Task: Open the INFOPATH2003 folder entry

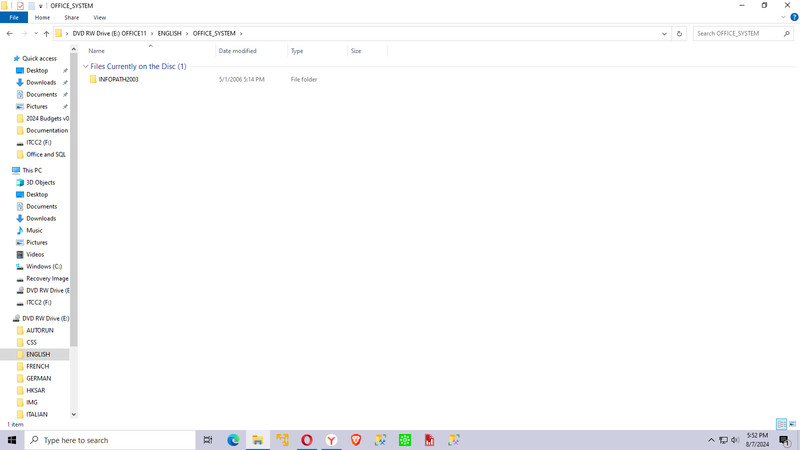Action: click(x=118, y=80)
